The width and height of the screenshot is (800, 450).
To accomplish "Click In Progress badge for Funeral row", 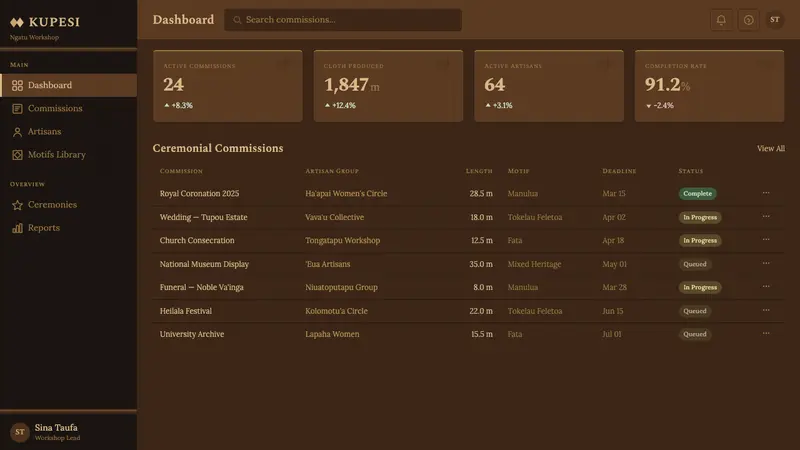I will [x=700, y=287].
